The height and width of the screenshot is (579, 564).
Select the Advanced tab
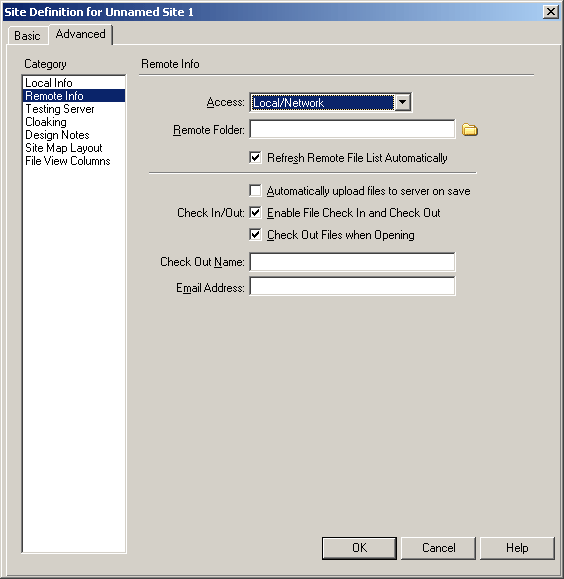tap(81, 34)
